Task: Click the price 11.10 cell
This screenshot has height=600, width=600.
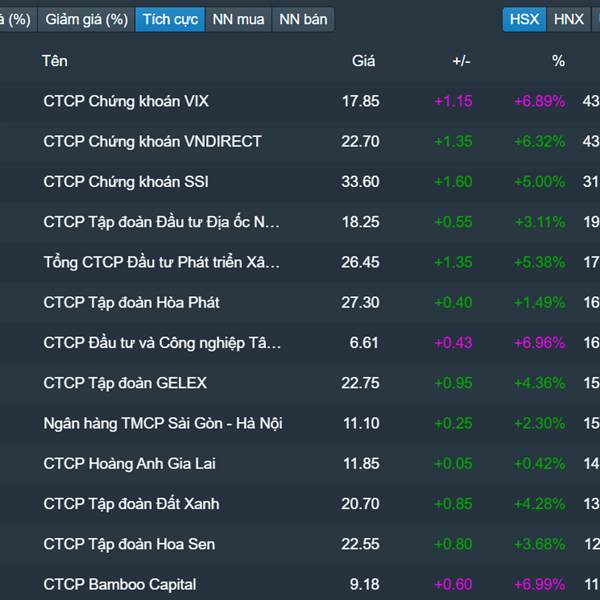Action: coord(361,424)
